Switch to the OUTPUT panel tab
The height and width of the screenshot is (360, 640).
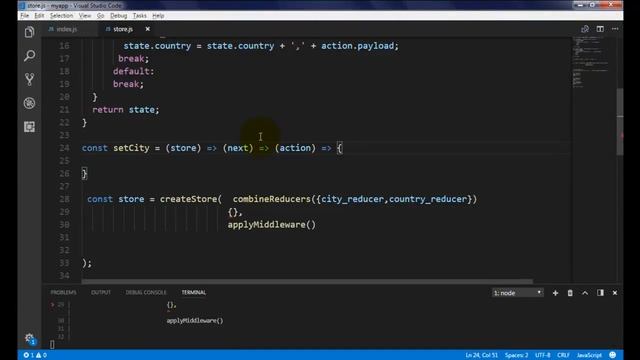pos(101,292)
